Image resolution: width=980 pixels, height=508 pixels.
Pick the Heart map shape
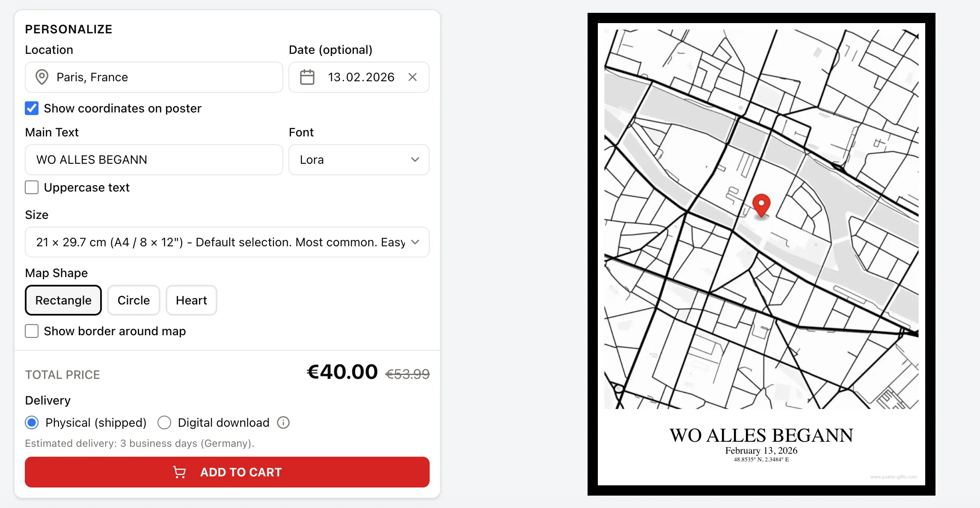click(x=191, y=300)
